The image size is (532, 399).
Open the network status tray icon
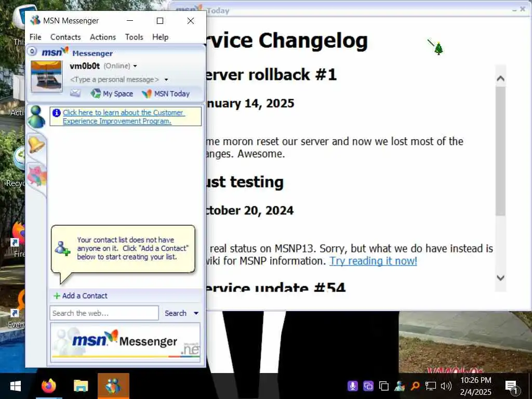click(x=431, y=386)
